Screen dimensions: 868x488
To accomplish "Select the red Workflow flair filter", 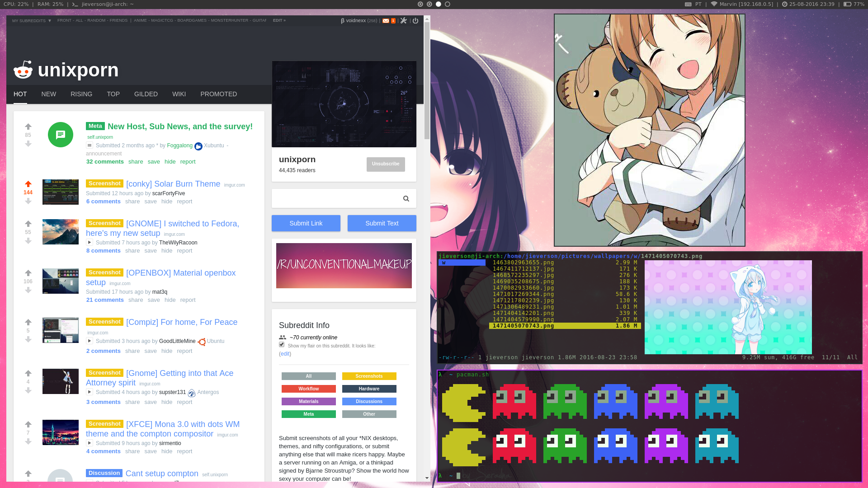I will click(x=309, y=389).
